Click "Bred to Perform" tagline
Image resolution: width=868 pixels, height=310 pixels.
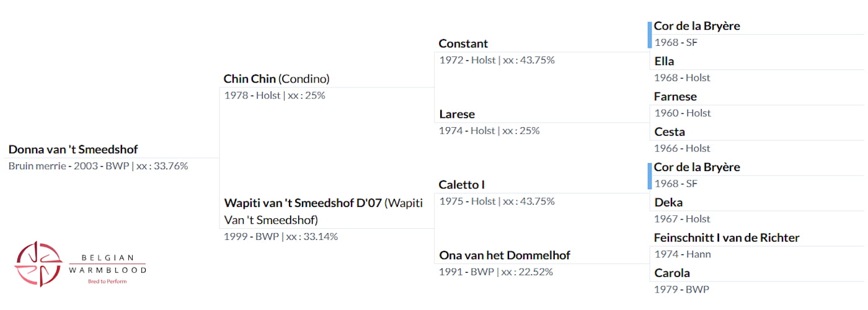[110, 281]
